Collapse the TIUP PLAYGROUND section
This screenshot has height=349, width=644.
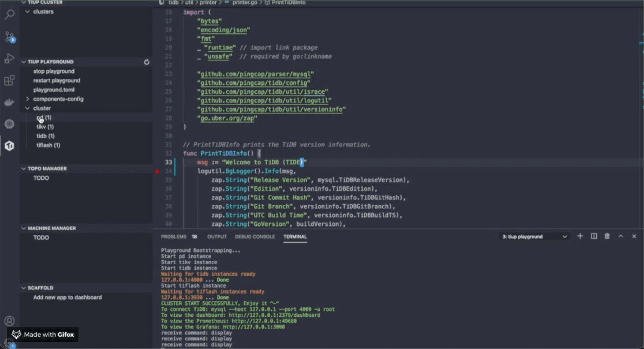(x=24, y=62)
